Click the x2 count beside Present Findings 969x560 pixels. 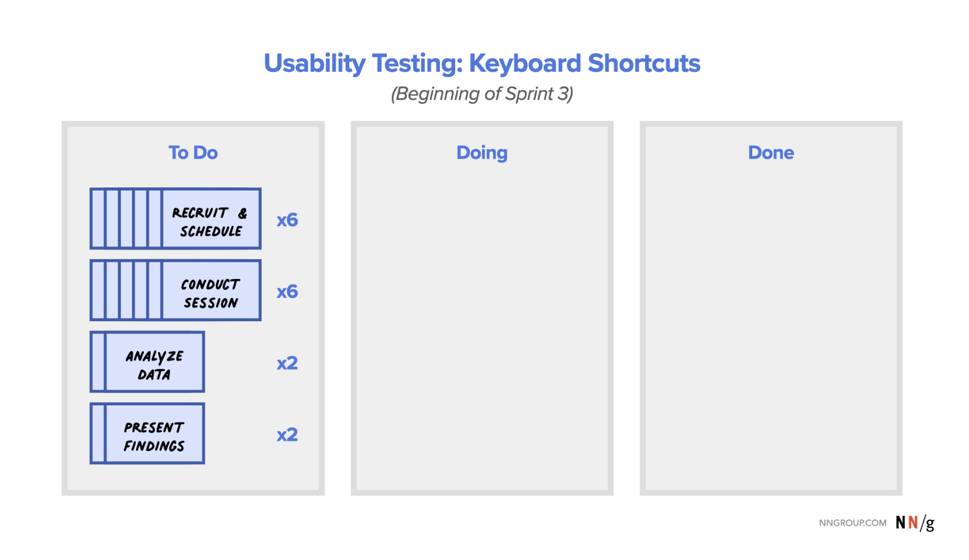287,435
